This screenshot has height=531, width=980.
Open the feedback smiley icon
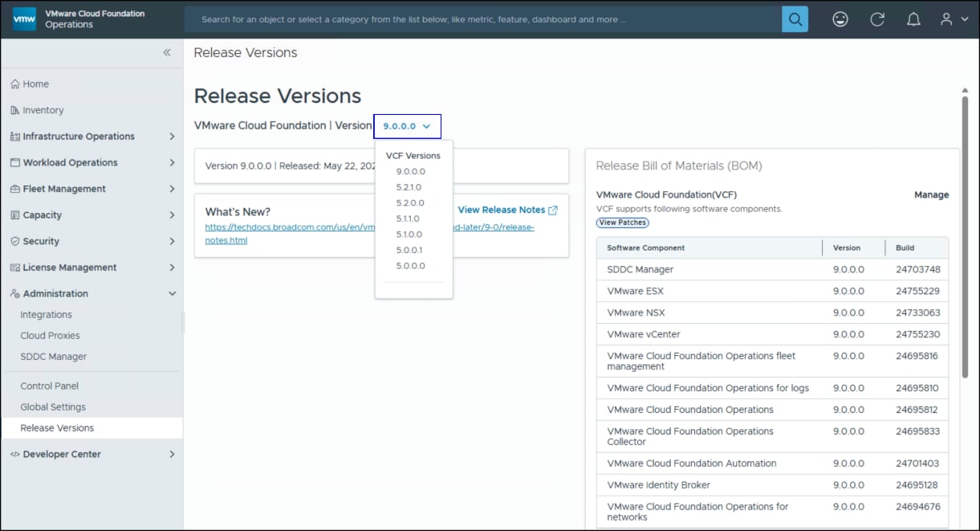(840, 19)
